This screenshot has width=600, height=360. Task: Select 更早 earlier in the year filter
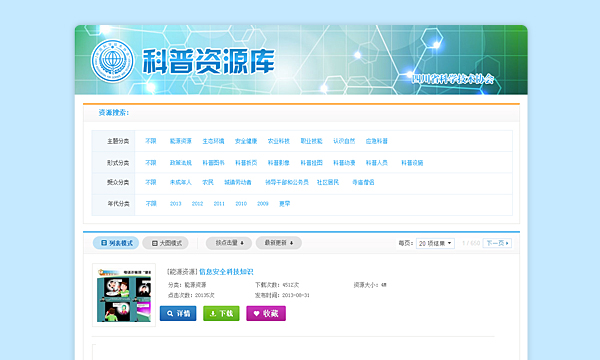pyautogui.click(x=284, y=204)
